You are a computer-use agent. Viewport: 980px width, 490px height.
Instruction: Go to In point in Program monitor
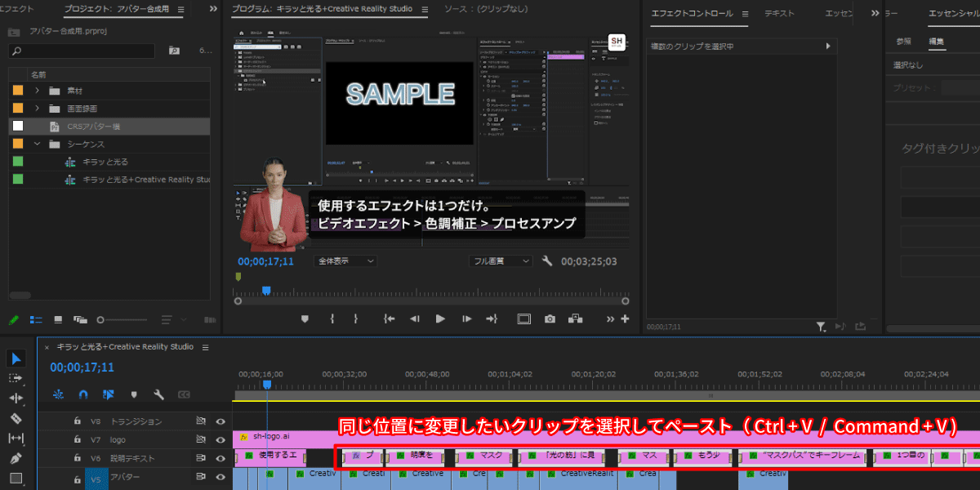click(390, 318)
